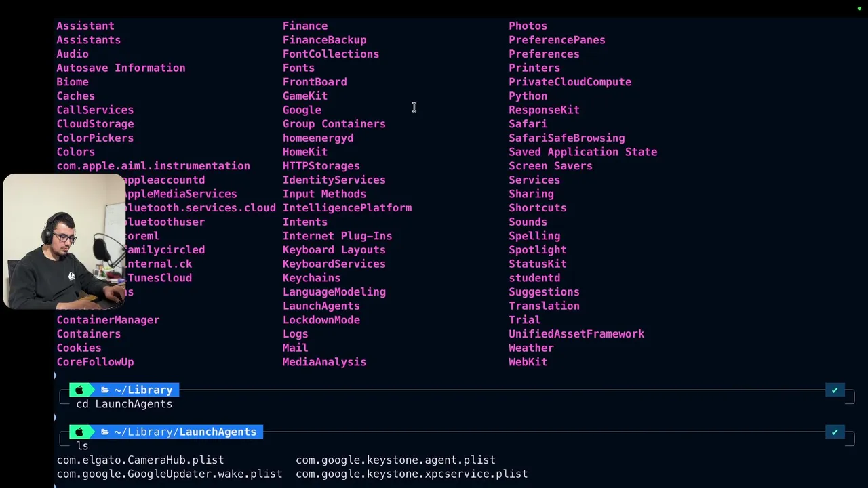Click the Python directory entry
Screen dimensions: 868x488
pos(528,96)
